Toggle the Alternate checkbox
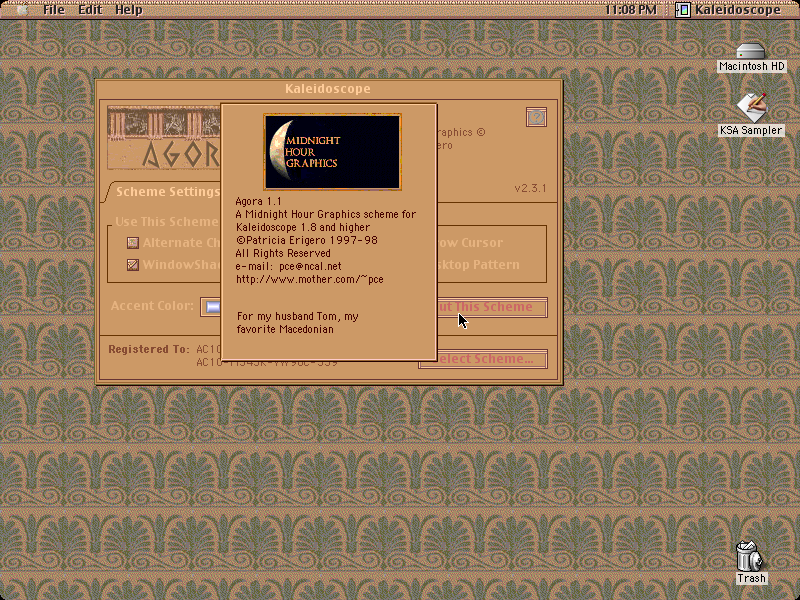 (x=133, y=243)
